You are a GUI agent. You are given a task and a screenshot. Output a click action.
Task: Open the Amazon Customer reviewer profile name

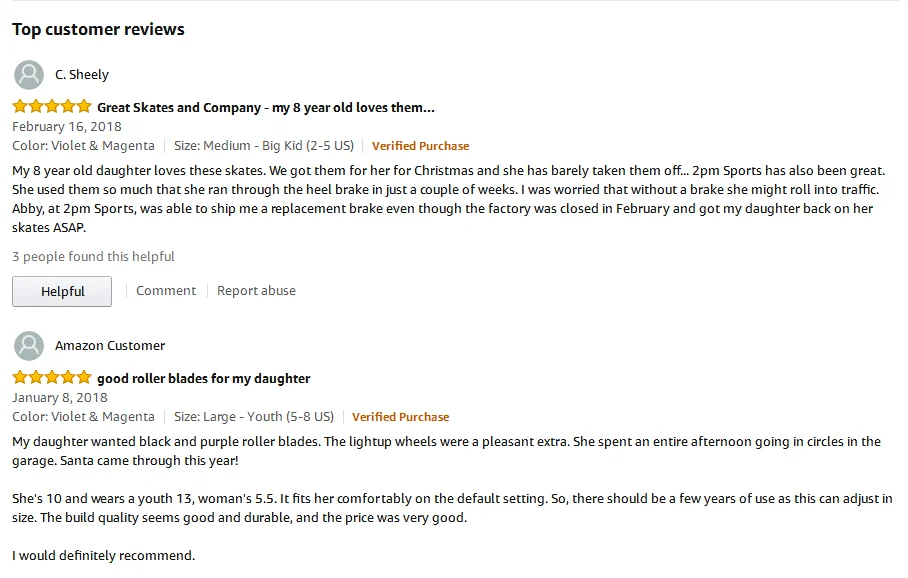pos(110,346)
